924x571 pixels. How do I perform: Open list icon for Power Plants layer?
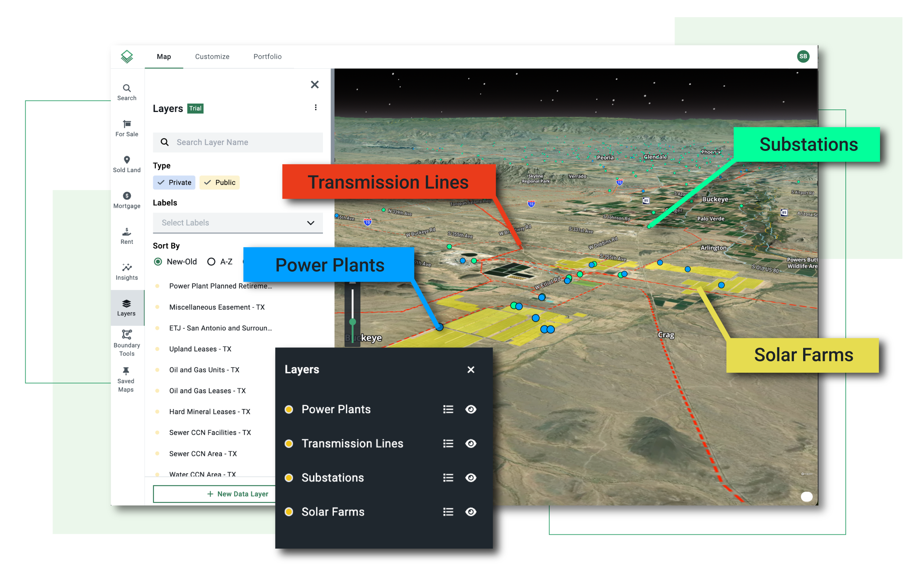point(448,409)
